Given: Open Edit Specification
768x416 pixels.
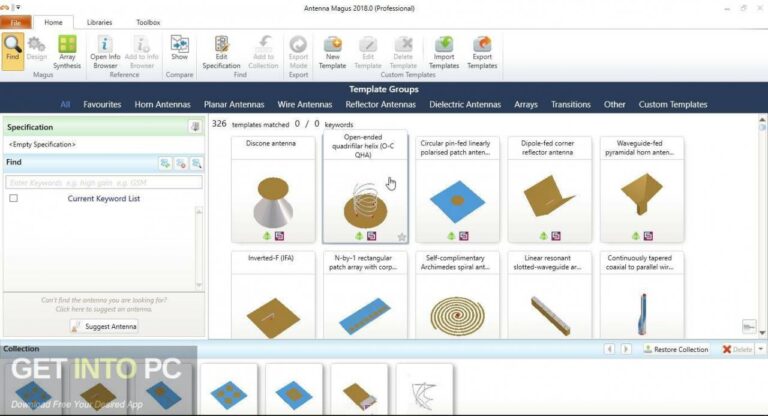Looking at the screenshot, I should coord(221,51).
